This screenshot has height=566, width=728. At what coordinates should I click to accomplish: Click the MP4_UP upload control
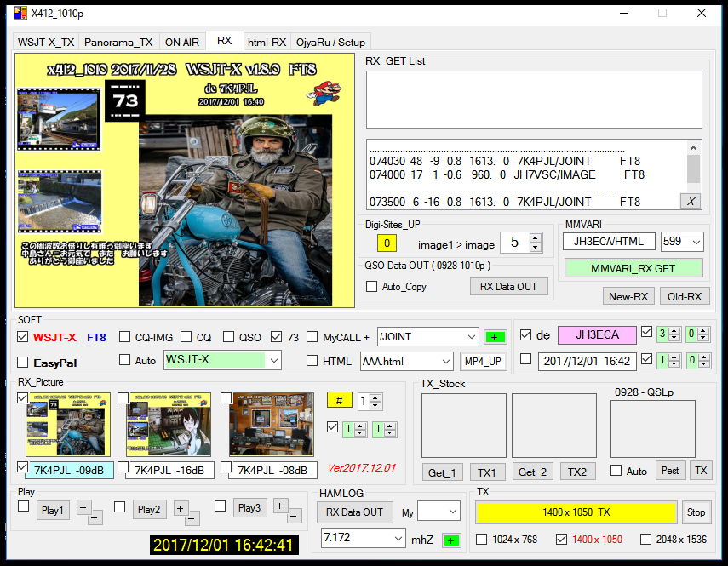(x=483, y=361)
